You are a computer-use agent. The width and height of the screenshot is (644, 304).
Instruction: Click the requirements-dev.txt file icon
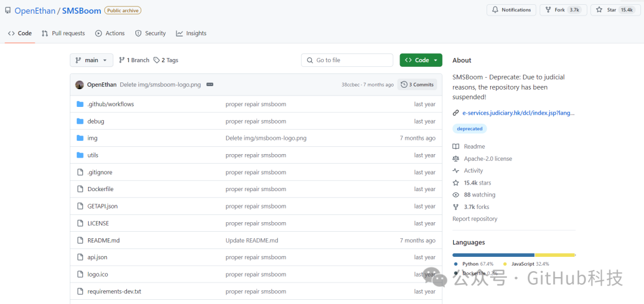pos(80,291)
